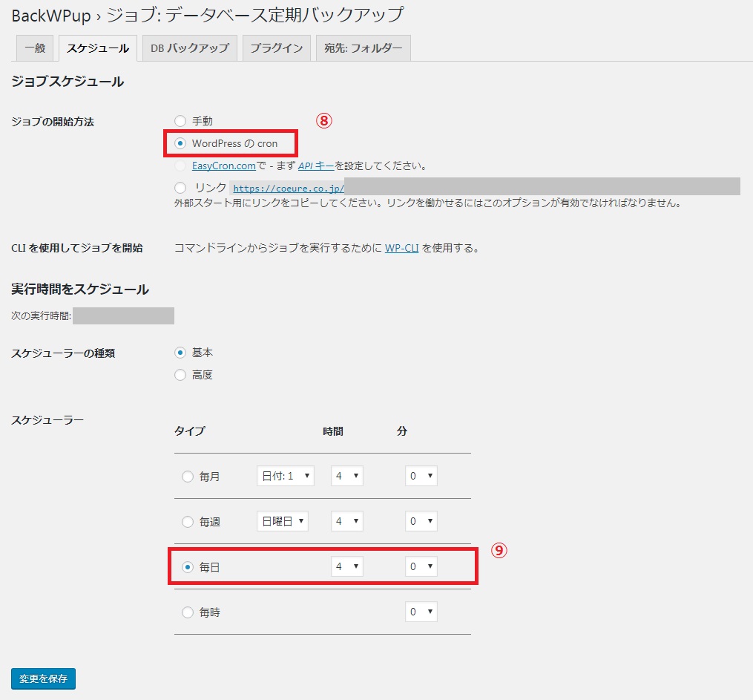Click the EasyCron.com link
This screenshot has width=753, height=700.
pos(223,166)
